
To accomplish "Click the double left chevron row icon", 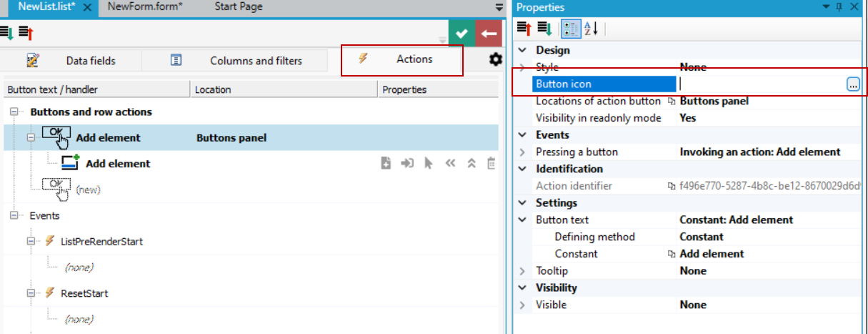I will (x=450, y=163).
